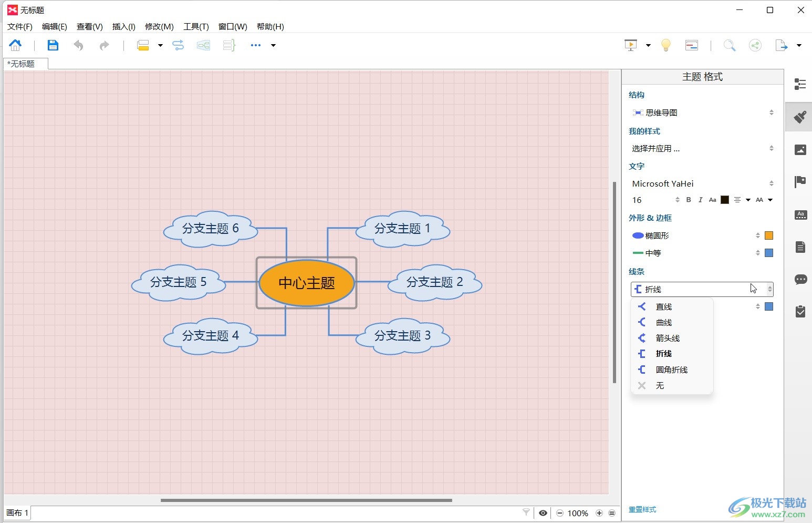Open the Outline panel in the sidebar
The image size is (812, 523).
(x=800, y=84)
